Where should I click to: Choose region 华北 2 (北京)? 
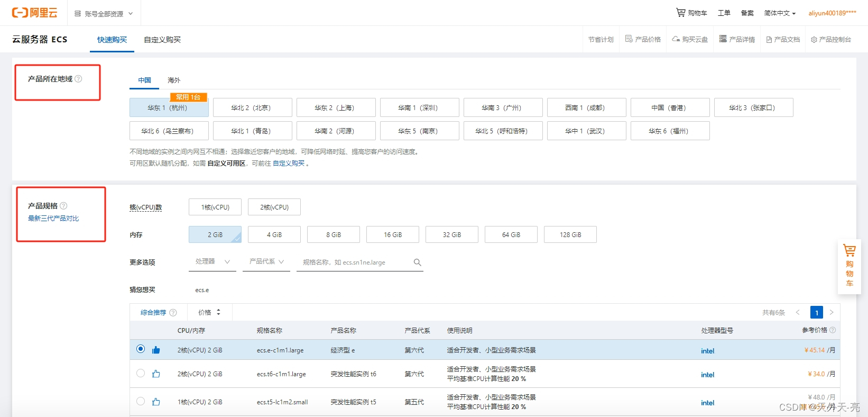[x=253, y=107]
